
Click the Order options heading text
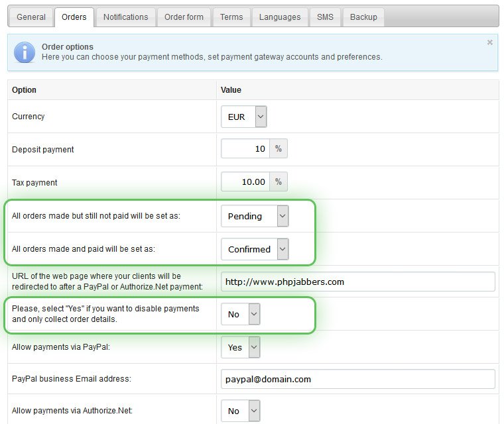pyautogui.click(x=68, y=47)
